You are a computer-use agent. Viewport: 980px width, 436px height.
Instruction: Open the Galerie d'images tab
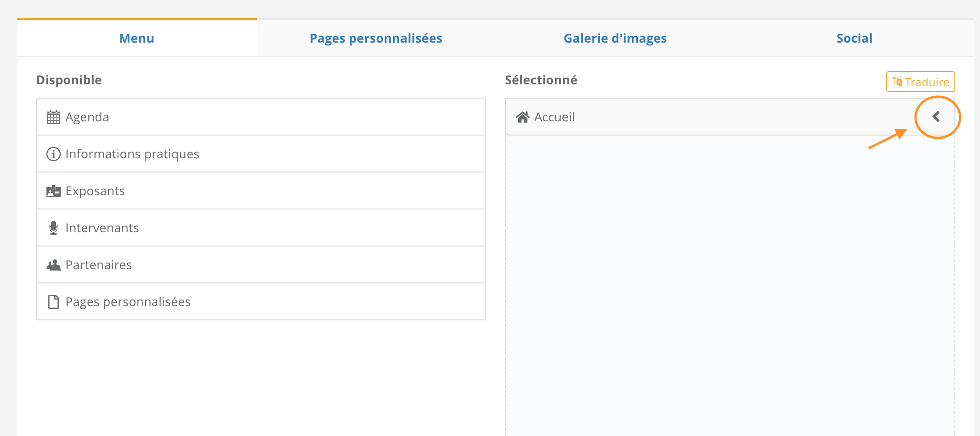click(615, 38)
